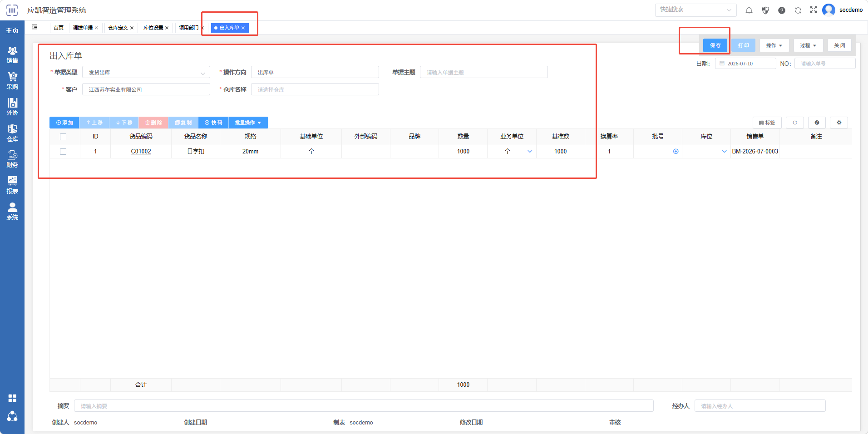Toggle fullscreen mode icon

pyautogui.click(x=814, y=10)
